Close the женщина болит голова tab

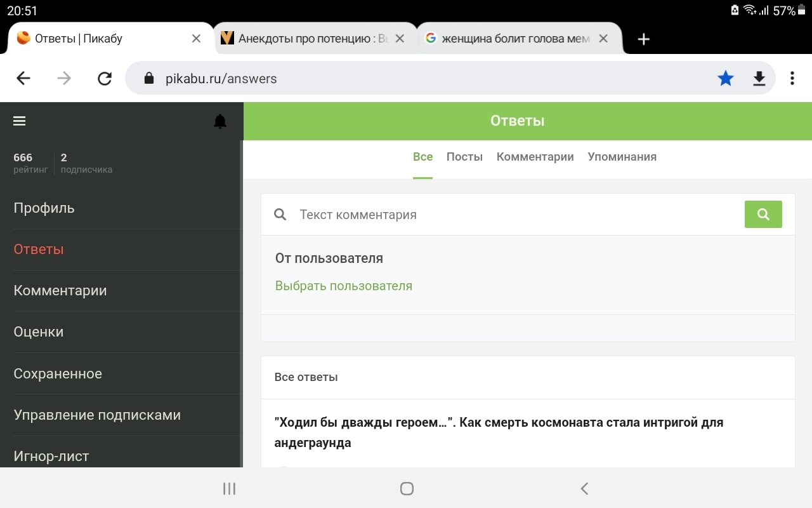603,39
